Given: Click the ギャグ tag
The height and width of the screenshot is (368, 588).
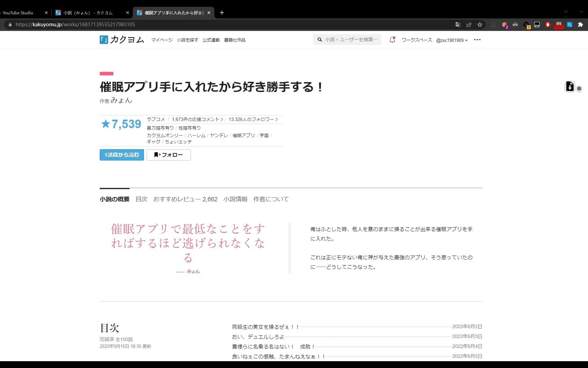Looking at the screenshot, I should coord(153,142).
